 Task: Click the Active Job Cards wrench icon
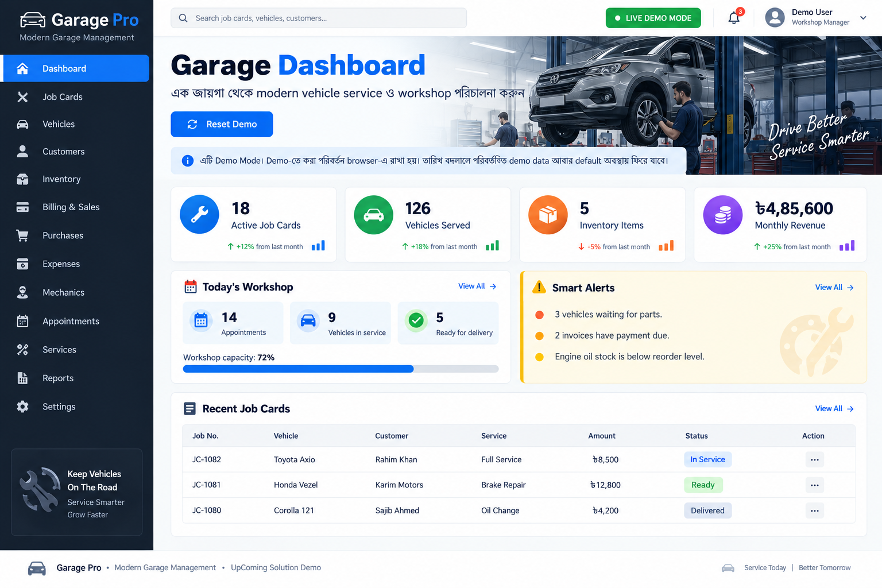199,215
